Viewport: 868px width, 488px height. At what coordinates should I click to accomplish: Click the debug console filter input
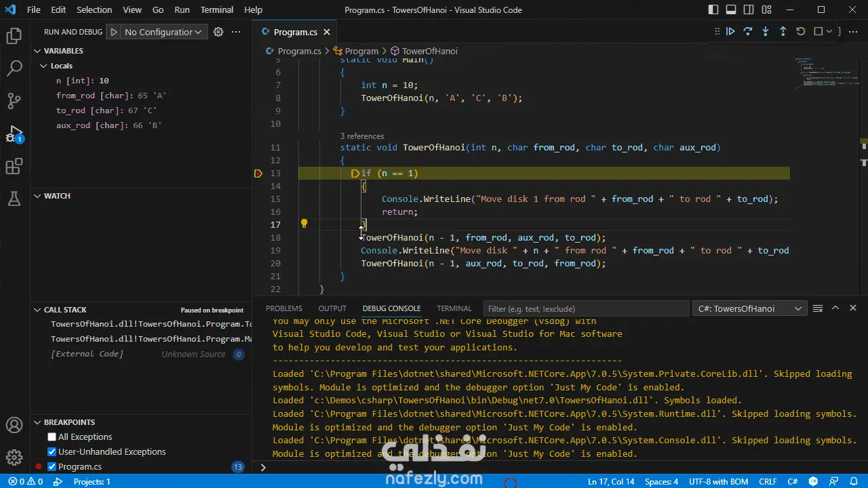(x=586, y=308)
